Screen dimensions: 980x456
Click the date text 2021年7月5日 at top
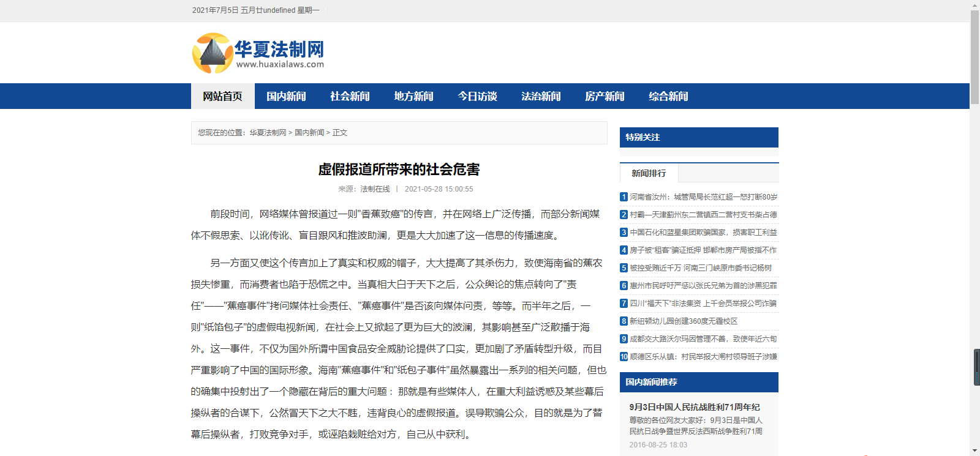pyautogui.click(x=216, y=10)
